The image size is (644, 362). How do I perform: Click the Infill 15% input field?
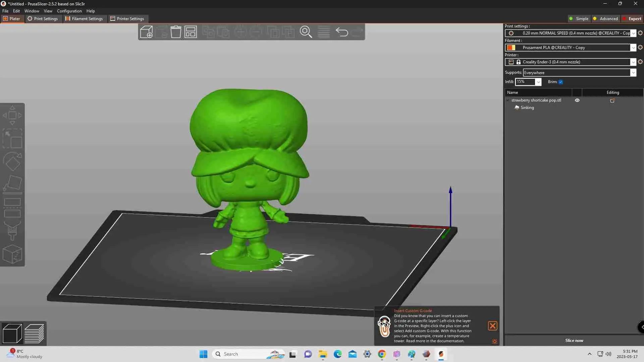525,82
